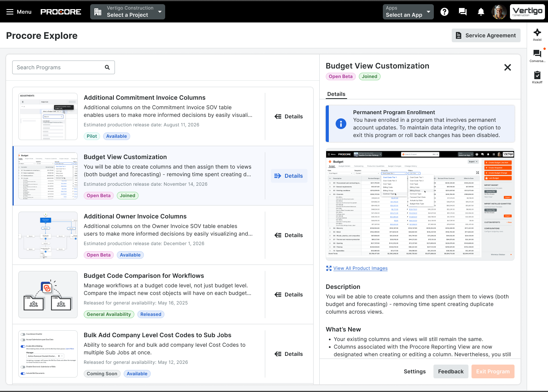Click the Permanent Program Enrollment heading

coord(394,112)
